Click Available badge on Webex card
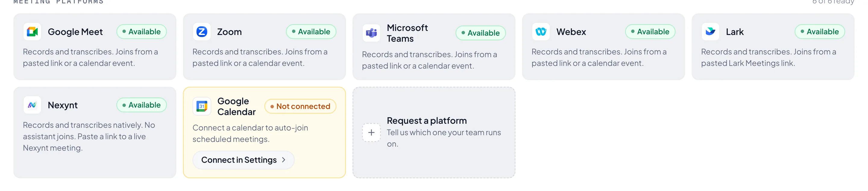 coord(650,32)
